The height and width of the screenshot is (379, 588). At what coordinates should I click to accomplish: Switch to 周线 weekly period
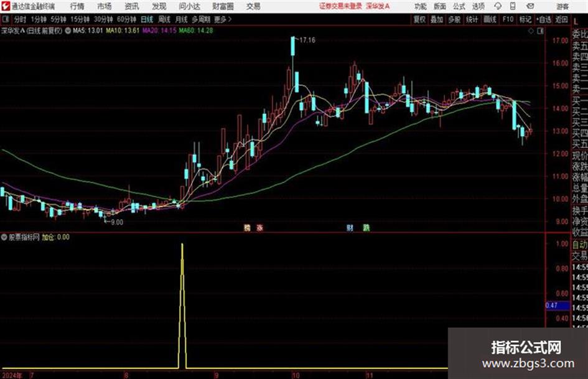click(x=164, y=19)
